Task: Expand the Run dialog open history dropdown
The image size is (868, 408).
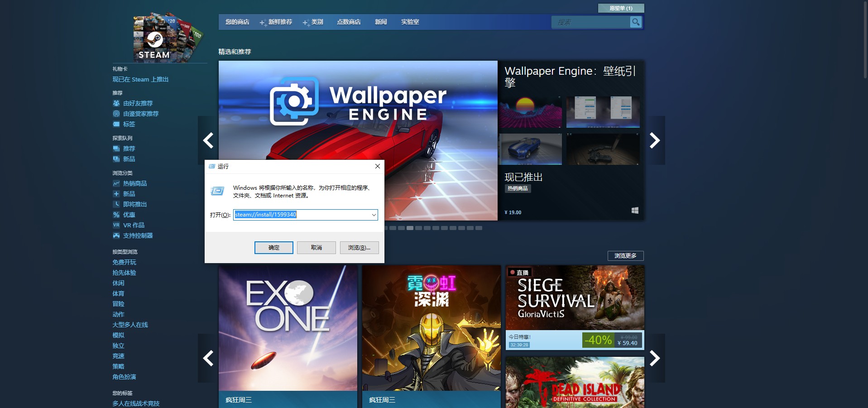Action: click(x=374, y=215)
